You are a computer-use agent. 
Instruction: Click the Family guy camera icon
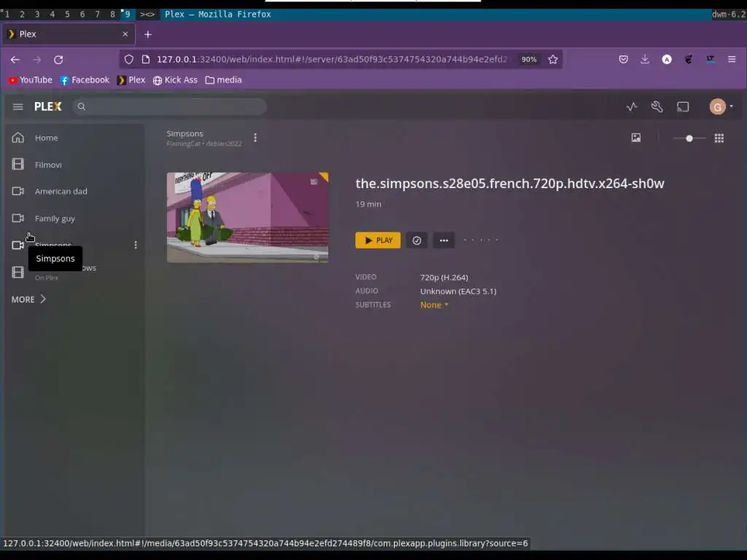[18, 218]
